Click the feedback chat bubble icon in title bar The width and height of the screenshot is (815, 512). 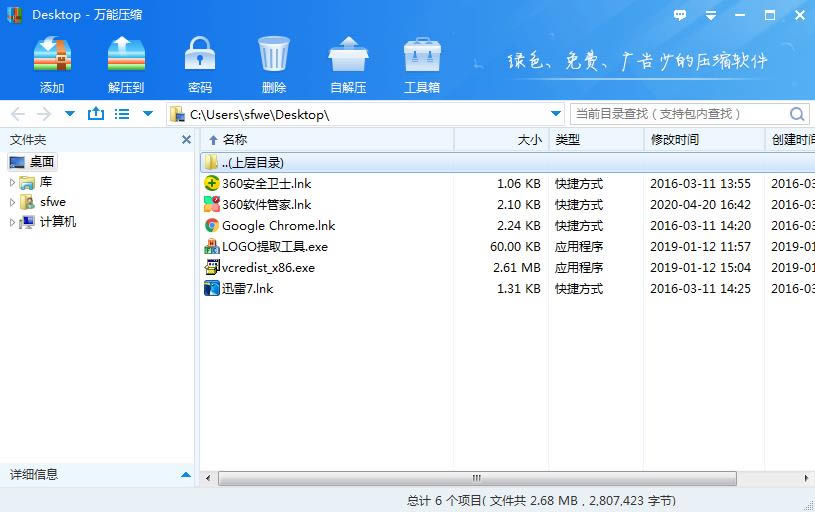click(x=680, y=15)
